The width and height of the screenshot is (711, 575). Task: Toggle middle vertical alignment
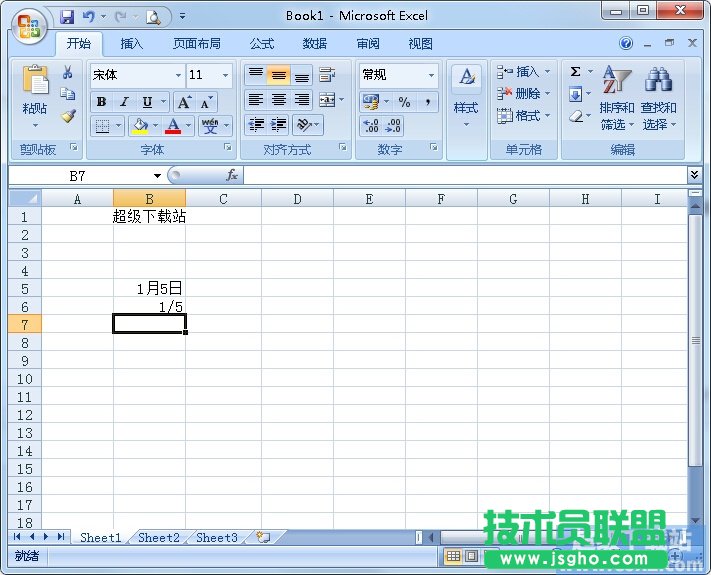[x=278, y=76]
